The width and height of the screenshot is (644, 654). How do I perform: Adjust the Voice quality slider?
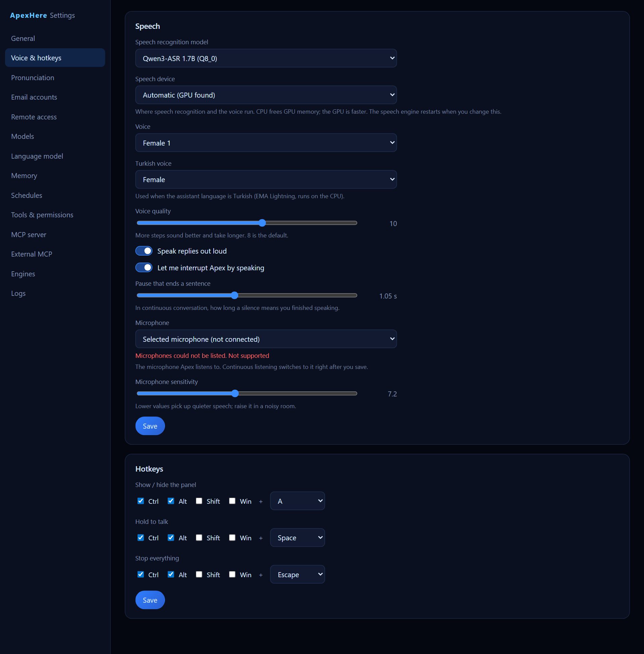pos(247,223)
